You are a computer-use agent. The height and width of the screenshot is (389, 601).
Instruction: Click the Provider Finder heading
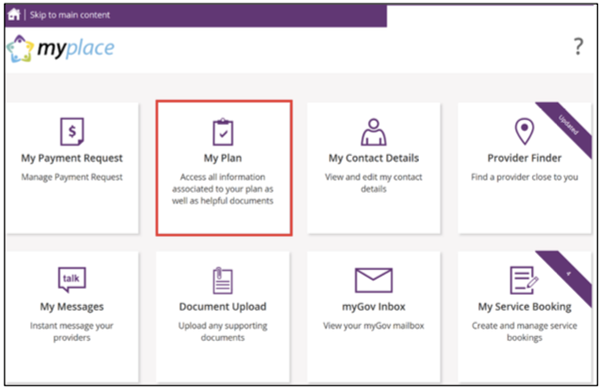tap(524, 158)
